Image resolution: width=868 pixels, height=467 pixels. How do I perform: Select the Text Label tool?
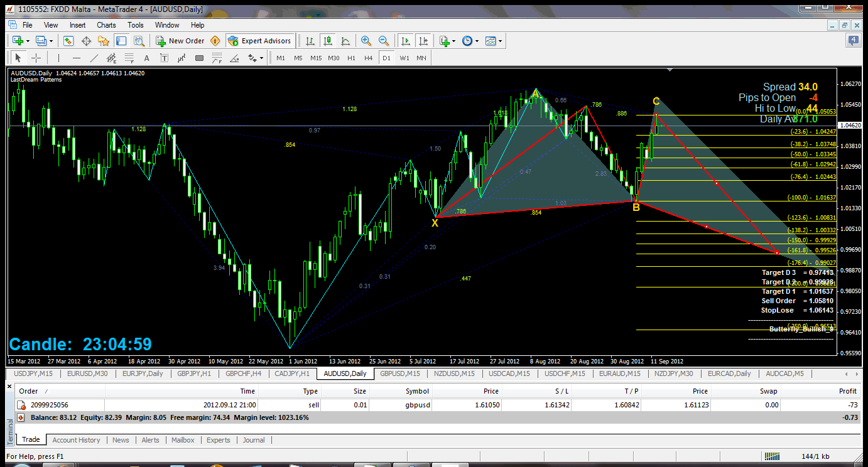tap(165, 58)
